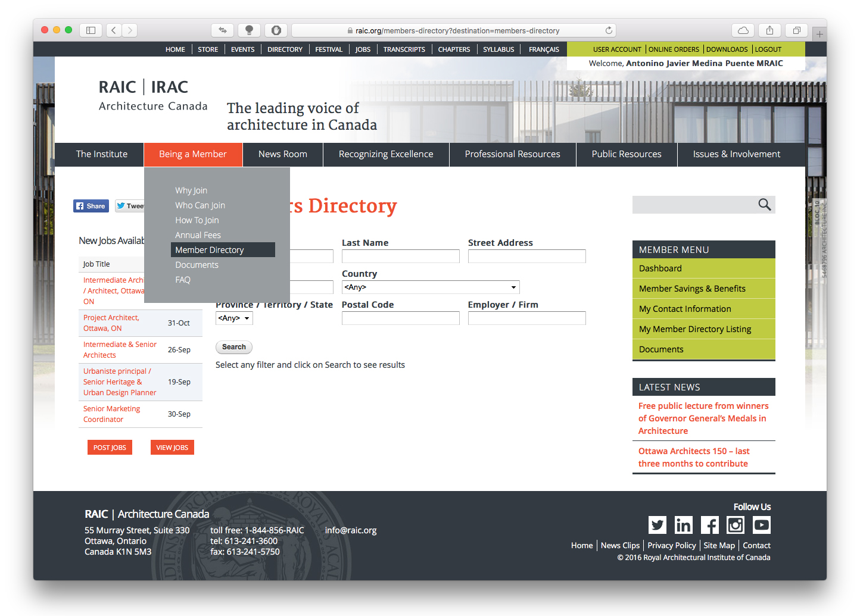Screen dimensions: 860x616
Task: Click the POST JOBS button
Action: point(110,448)
